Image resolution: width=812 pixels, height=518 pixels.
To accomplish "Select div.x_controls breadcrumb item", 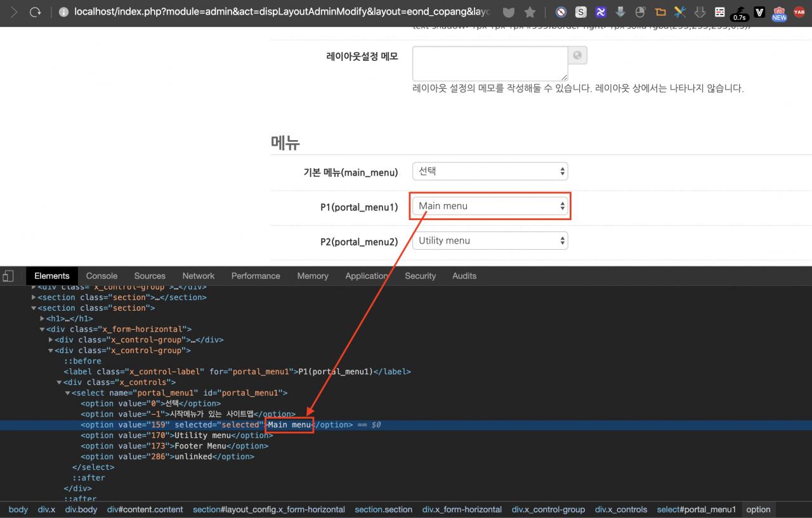I will 621,509.
